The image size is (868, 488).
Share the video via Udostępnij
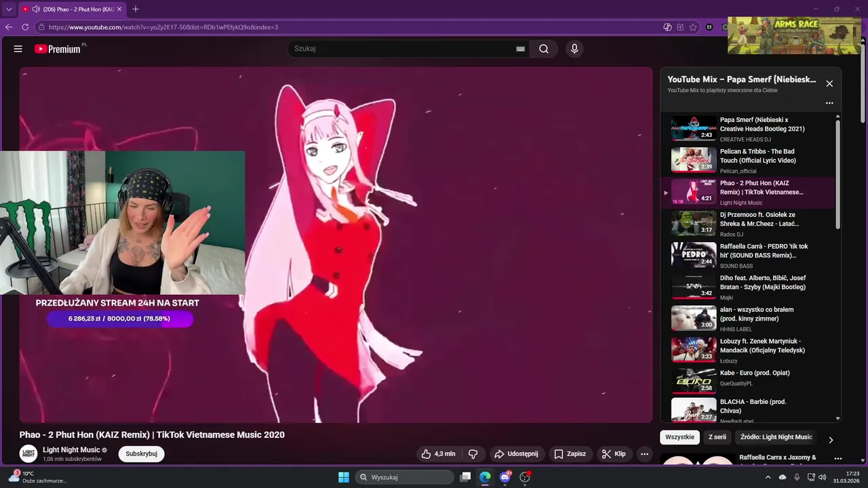(516, 454)
